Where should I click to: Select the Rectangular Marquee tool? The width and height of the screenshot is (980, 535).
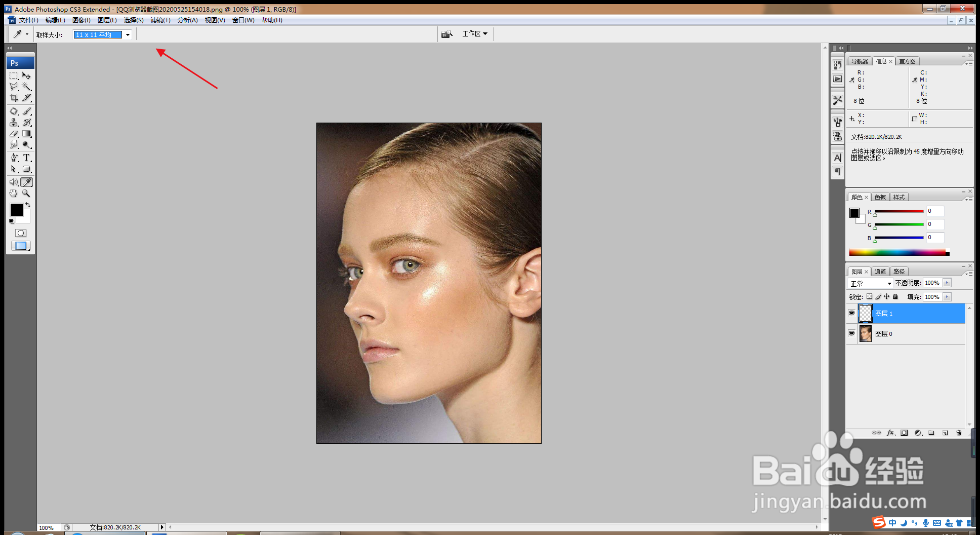click(14, 75)
